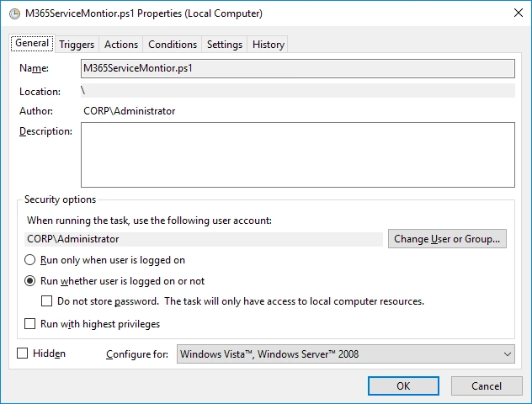
Task: Confirm changes with the OK button
Action: 403,385
